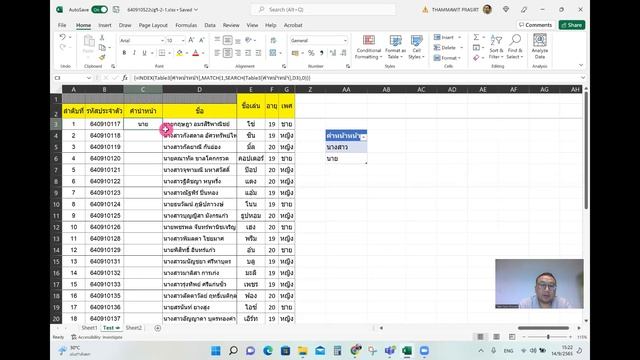Open the Comments pane button
This screenshot has width=640, height=360.
tap(535, 25)
